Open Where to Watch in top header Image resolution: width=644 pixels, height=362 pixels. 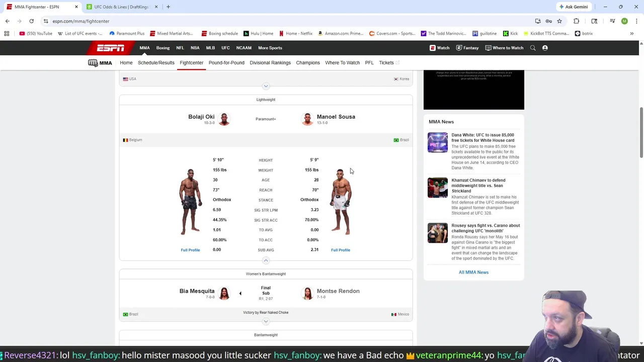click(x=504, y=48)
